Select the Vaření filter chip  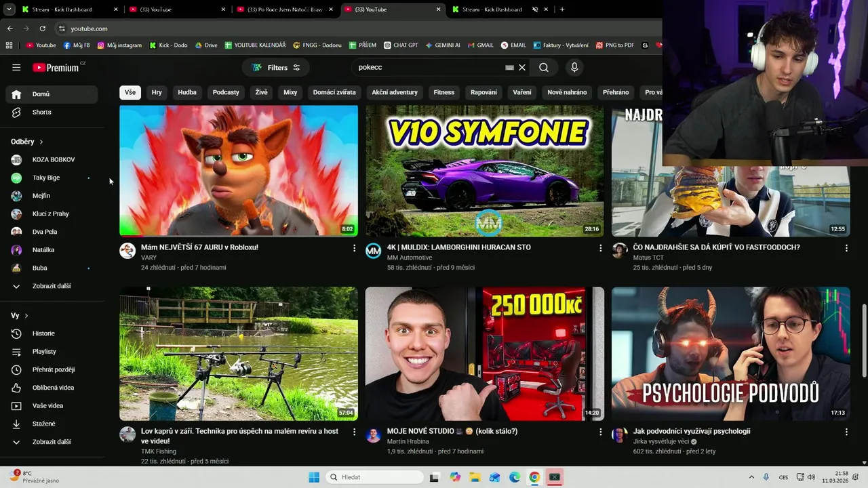tap(522, 92)
